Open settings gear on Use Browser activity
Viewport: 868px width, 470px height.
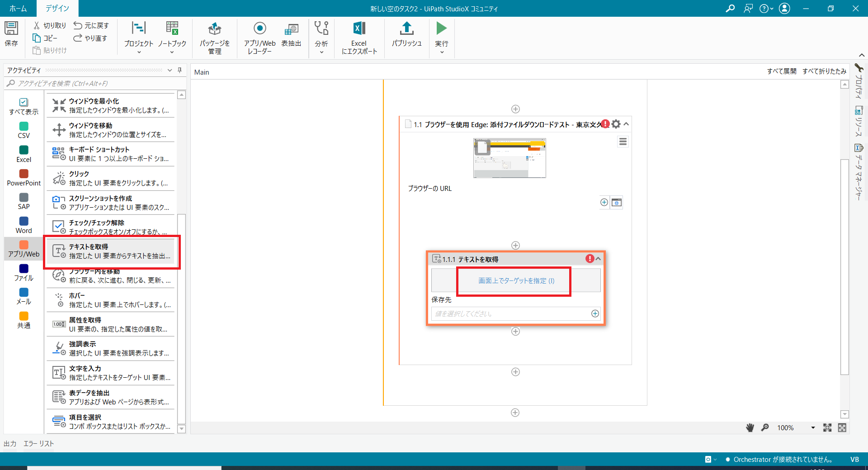pyautogui.click(x=616, y=124)
